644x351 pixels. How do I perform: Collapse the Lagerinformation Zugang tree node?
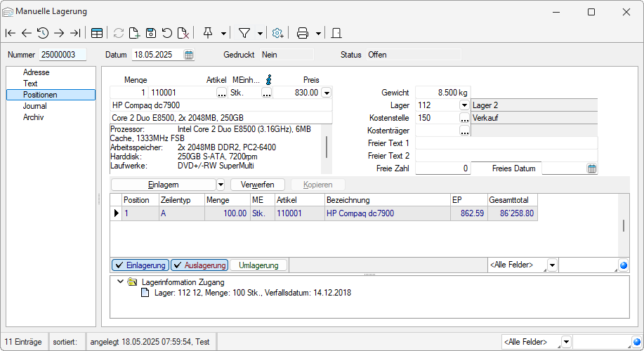pos(120,282)
